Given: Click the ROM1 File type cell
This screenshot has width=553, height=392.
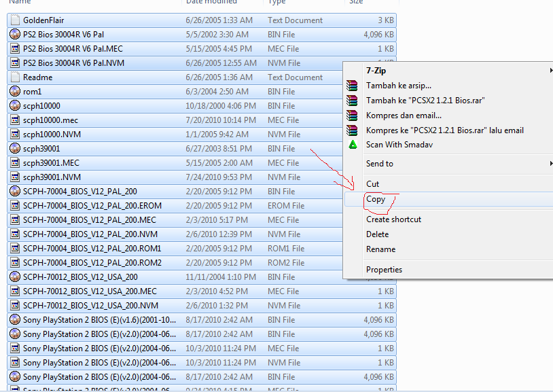Looking at the screenshot, I should tap(285, 249).
